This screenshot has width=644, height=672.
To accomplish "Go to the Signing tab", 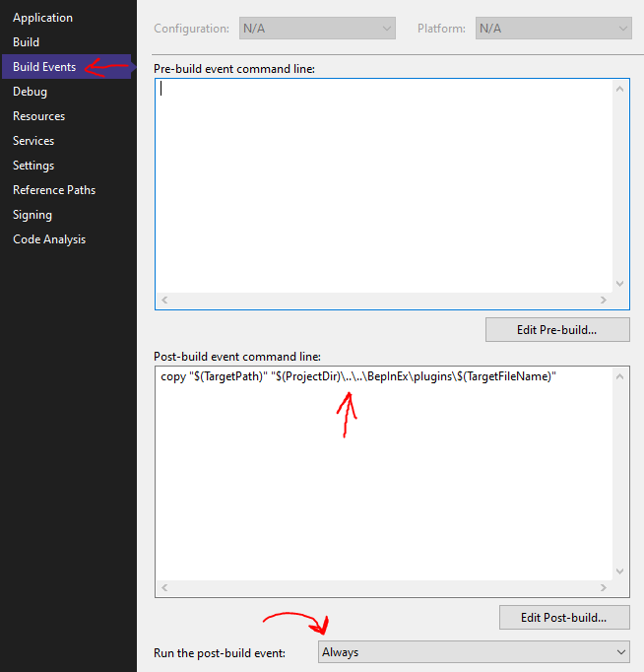I will pos(32,215).
